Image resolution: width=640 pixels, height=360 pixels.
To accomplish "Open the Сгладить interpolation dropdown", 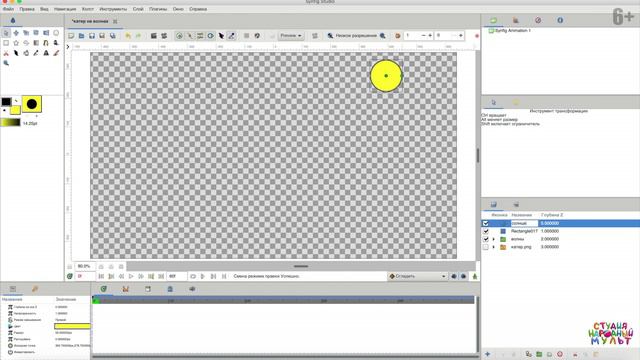I will tap(417, 276).
